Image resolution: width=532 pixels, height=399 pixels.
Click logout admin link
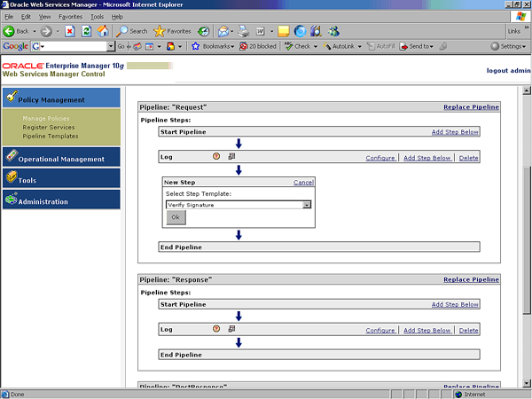tap(508, 71)
